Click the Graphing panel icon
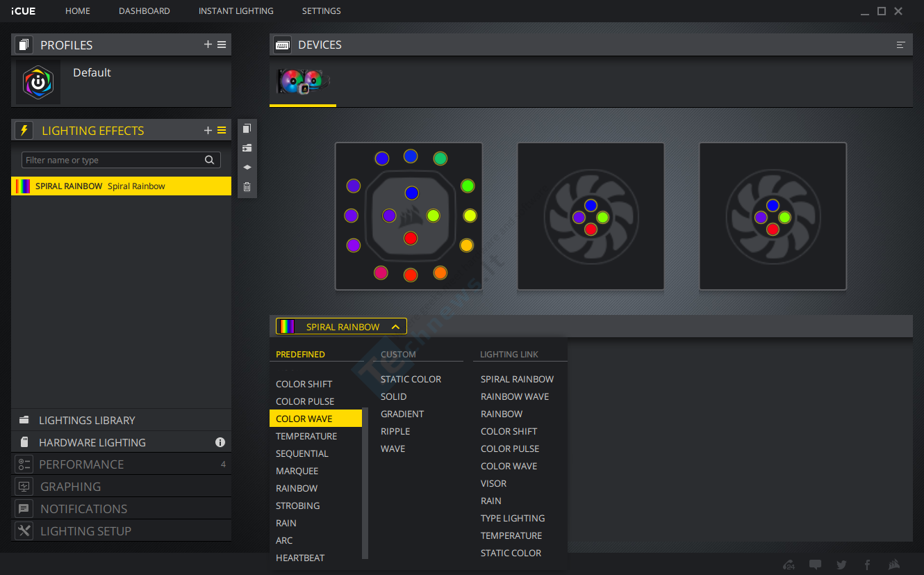 tap(24, 487)
